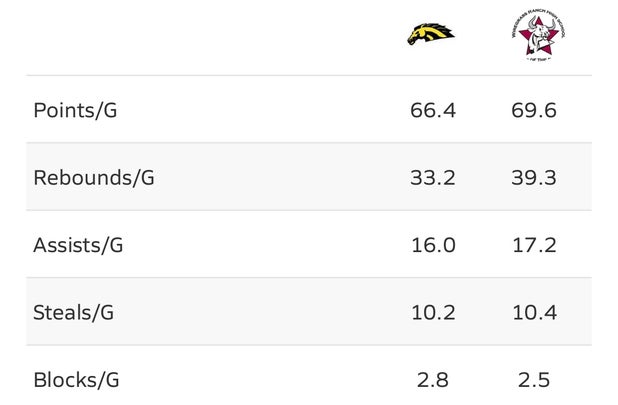Click the 10.2 steals value
Image resolution: width=618 pixels, height=405 pixels.
pos(433,313)
